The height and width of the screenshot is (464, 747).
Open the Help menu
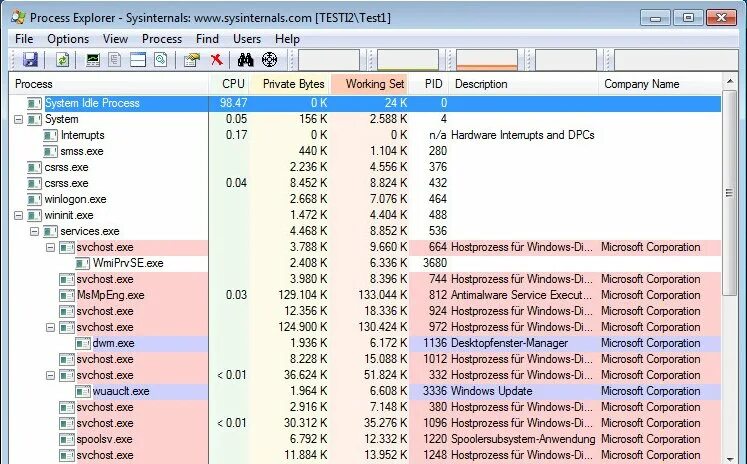287,39
